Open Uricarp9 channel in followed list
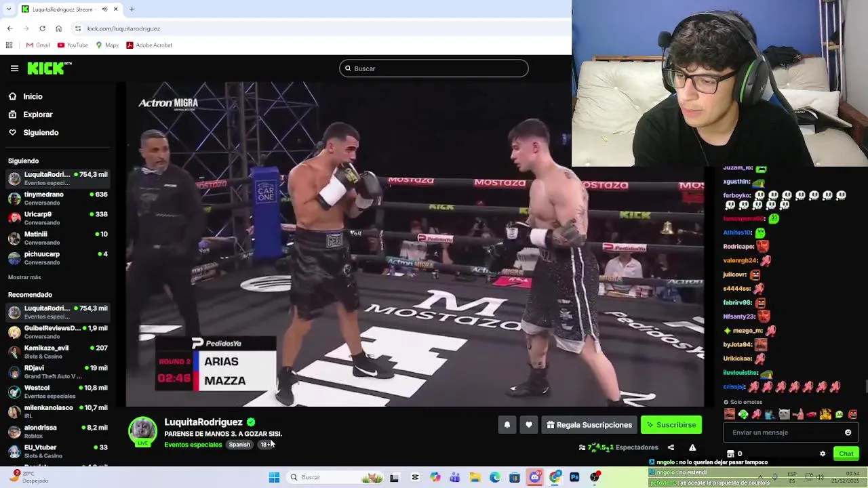868x488 pixels. [58, 218]
